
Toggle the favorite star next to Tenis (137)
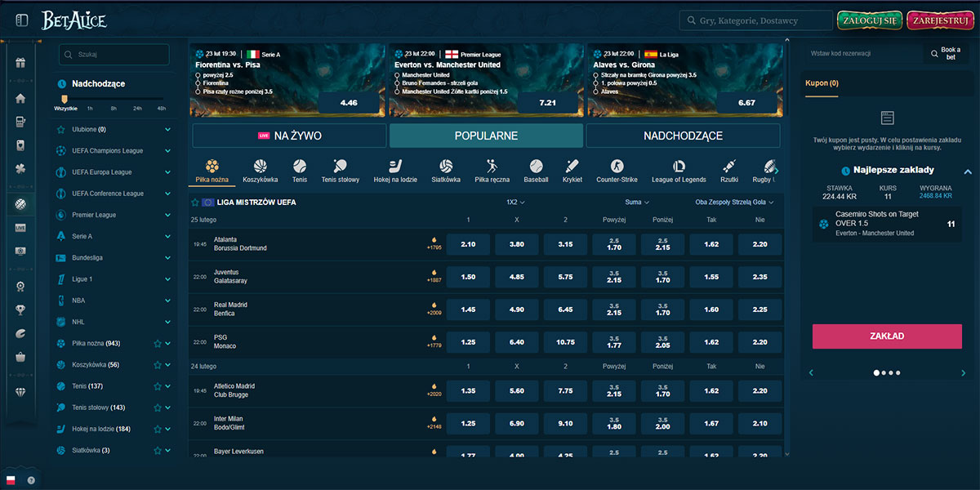tap(158, 385)
